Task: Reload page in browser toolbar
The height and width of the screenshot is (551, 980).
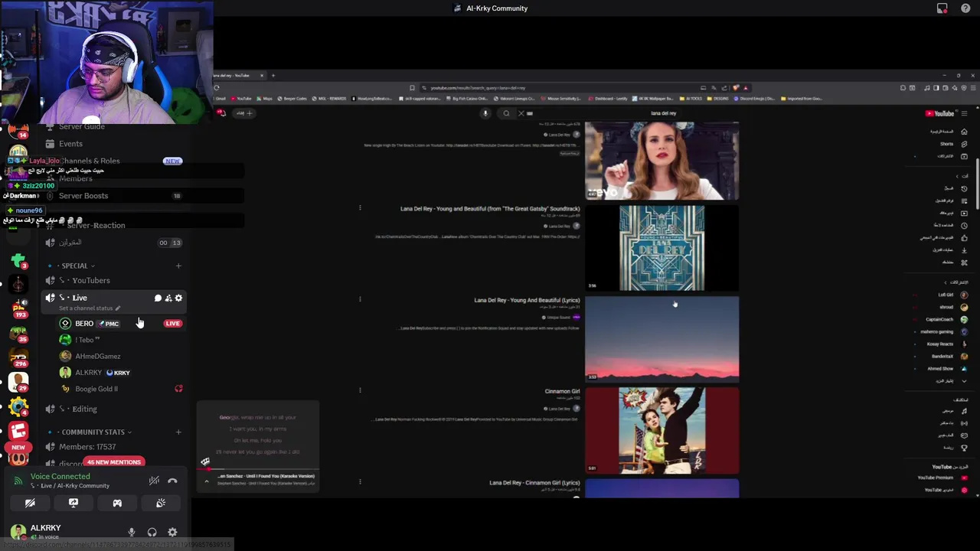Action: point(217,87)
